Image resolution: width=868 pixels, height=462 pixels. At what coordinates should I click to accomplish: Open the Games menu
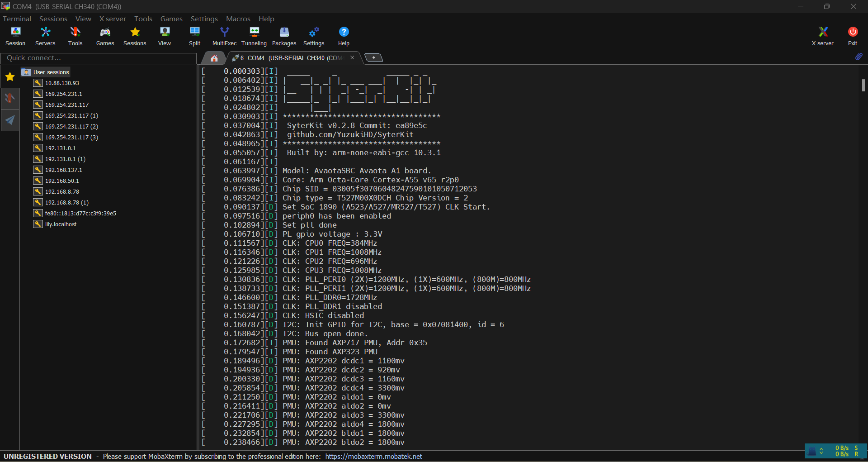pos(171,19)
